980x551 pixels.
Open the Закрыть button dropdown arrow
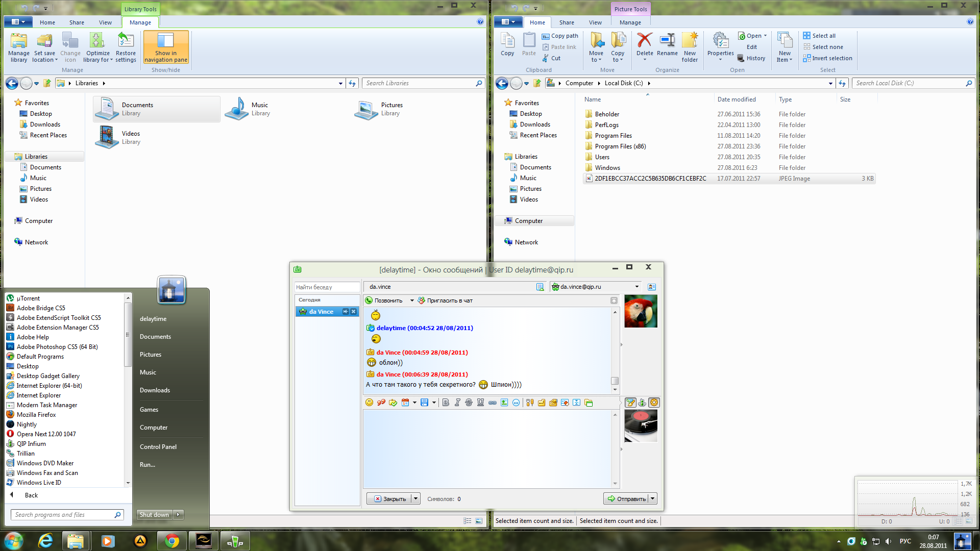click(416, 498)
